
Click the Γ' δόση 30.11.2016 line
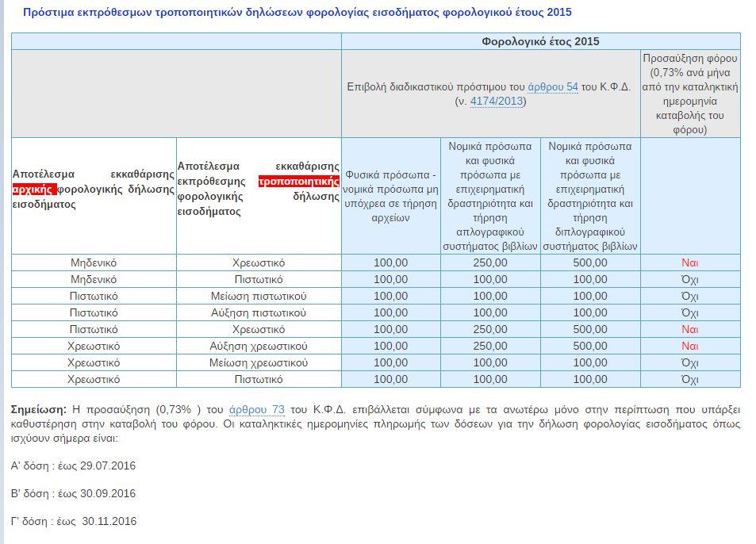[73, 521]
